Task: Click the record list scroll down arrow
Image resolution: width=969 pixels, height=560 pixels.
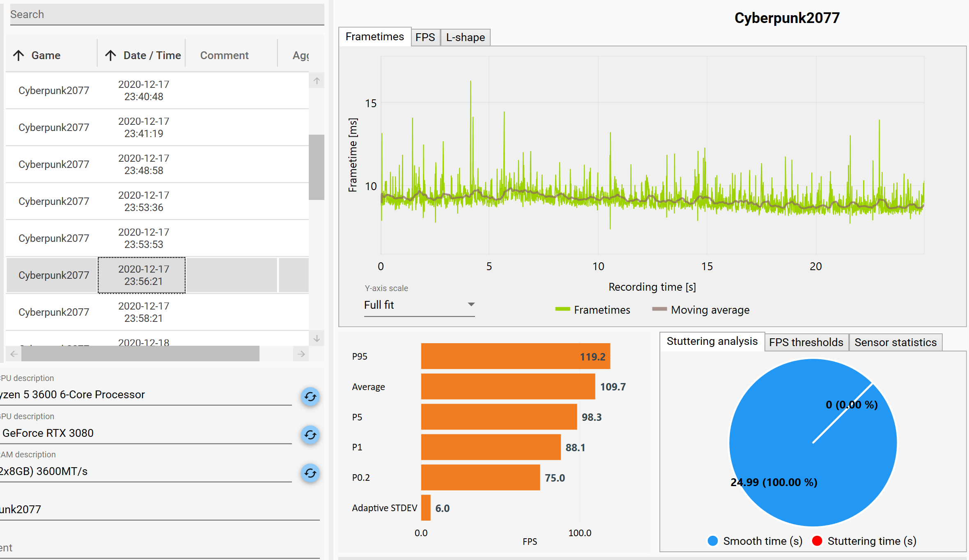Action: (317, 338)
